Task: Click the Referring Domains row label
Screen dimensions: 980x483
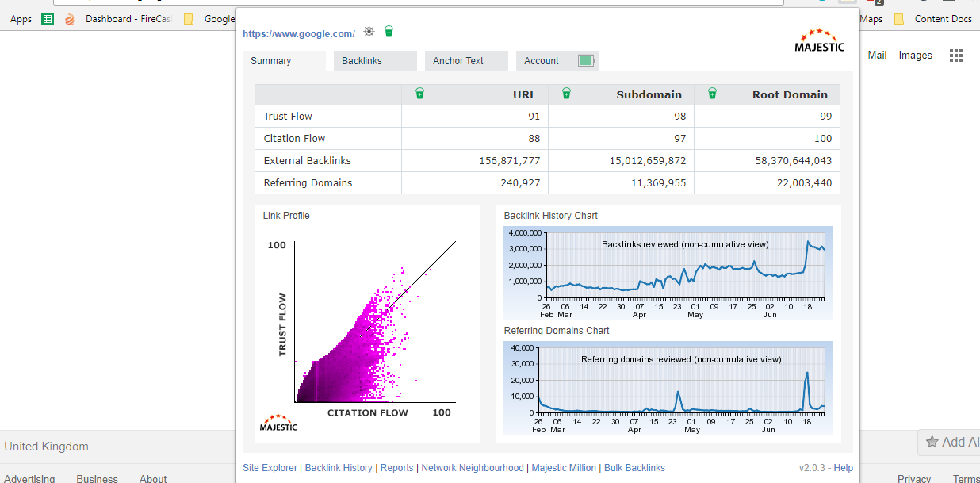Action: 308,183
